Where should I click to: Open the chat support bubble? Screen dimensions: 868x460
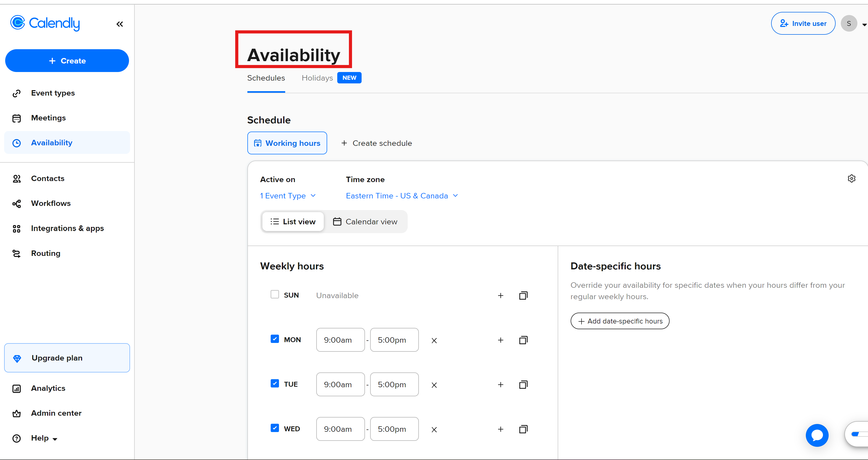click(817, 435)
